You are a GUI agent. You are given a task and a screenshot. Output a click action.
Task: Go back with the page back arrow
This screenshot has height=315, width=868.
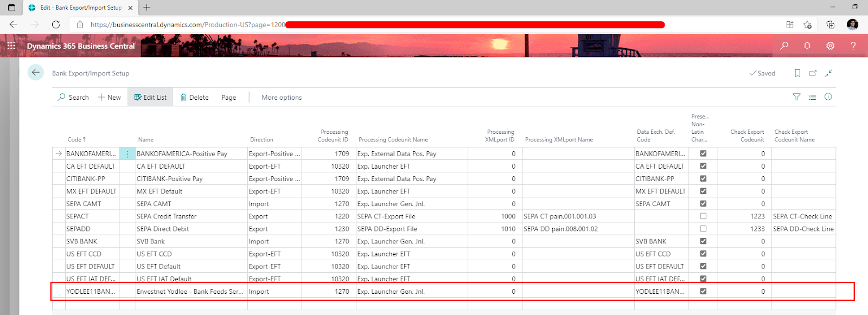[x=36, y=72]
